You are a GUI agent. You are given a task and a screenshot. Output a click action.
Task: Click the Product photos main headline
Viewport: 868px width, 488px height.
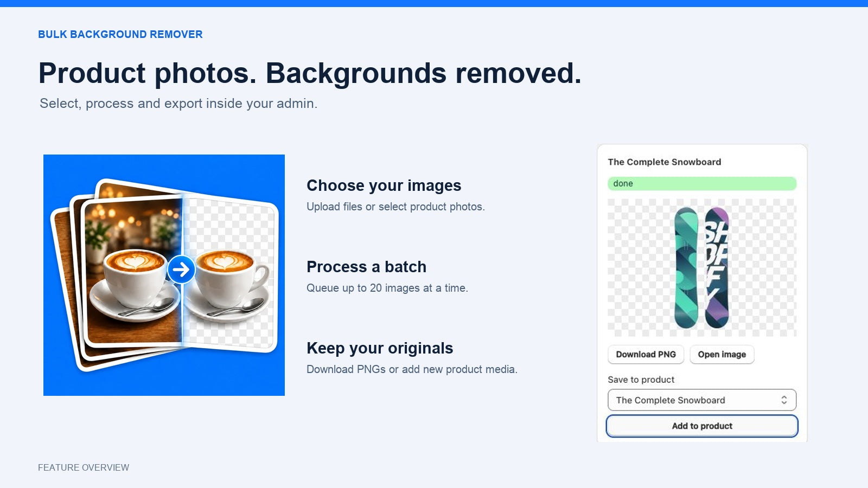coord(310,73)
